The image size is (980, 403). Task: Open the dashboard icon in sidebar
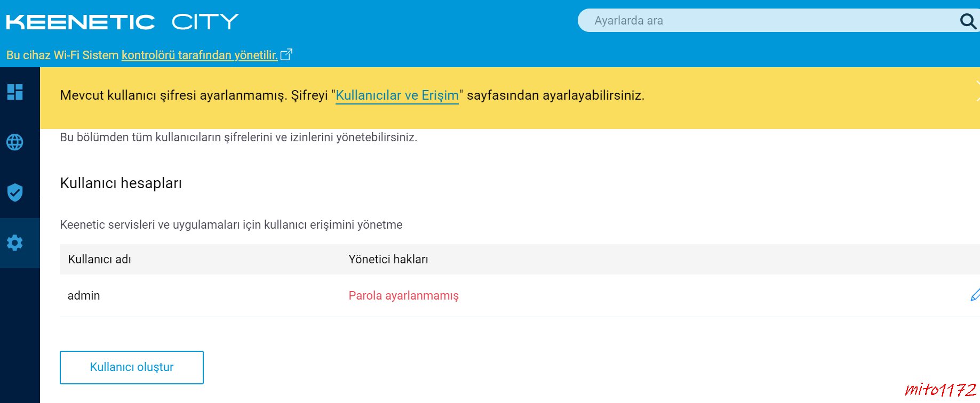click(15, 92)
